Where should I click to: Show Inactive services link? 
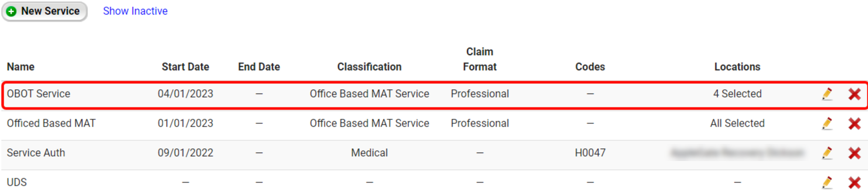pos(135,11)
